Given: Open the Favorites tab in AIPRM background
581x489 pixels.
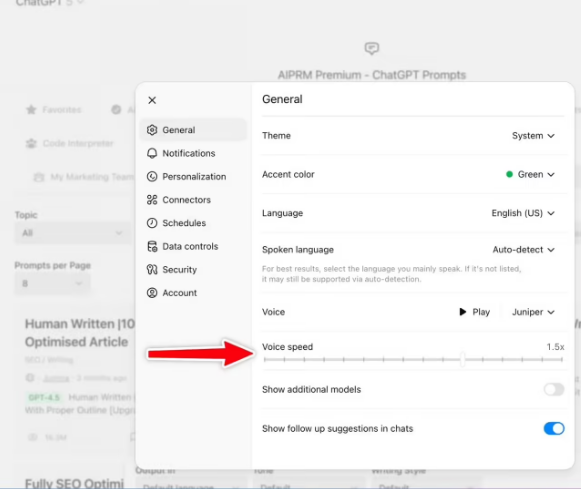Looking at the screenshot, I should [x=54, y=110].
